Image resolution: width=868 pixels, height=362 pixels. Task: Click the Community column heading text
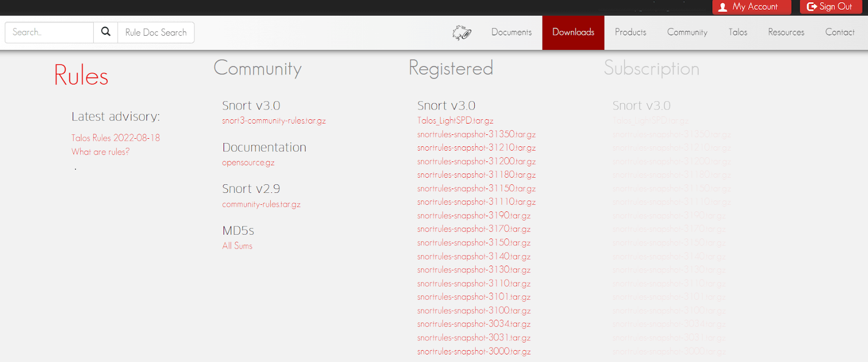click(x=258, y=69)
